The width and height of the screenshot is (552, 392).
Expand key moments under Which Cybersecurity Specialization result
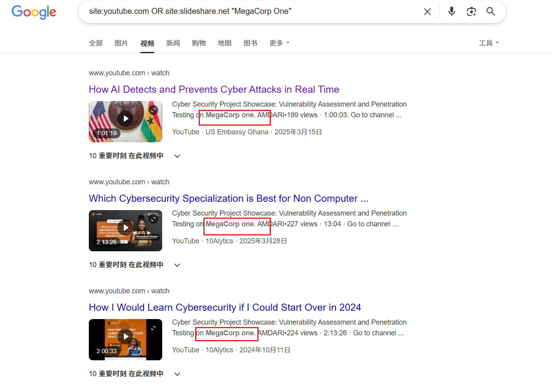[177, 265]
